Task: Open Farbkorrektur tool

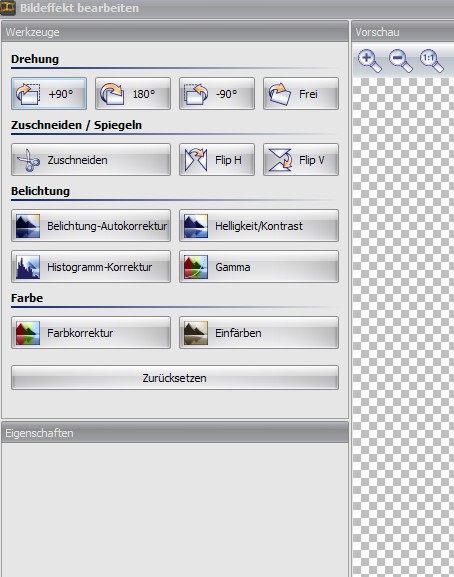Action: pyautogui.click(x=91, y=333)
